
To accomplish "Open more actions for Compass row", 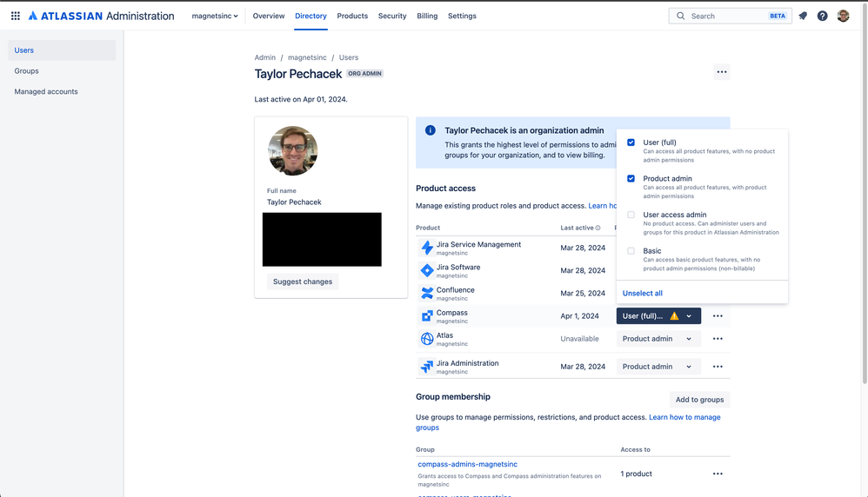I will coord(718,315).
